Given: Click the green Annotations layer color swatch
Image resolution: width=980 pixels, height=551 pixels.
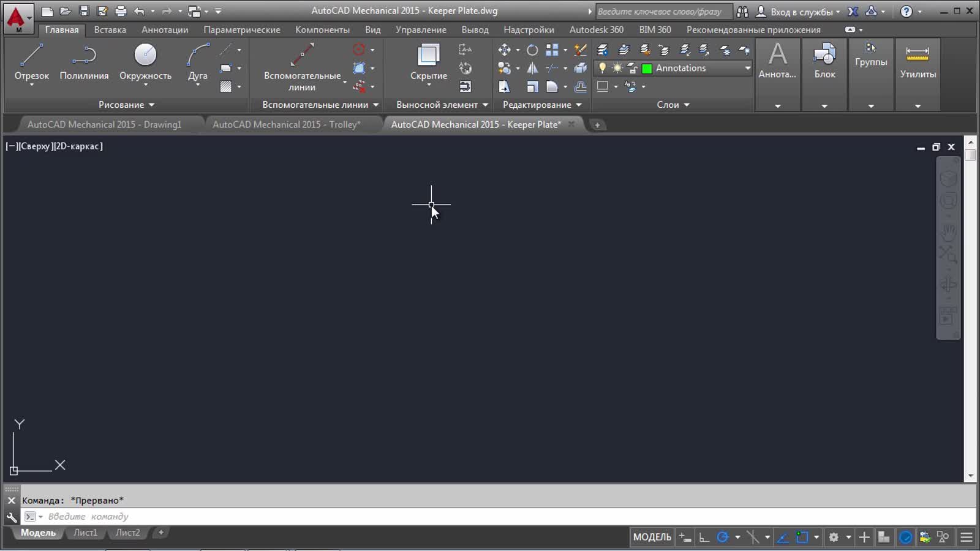Looking at the screenshot, I should (x=647, y=69).
